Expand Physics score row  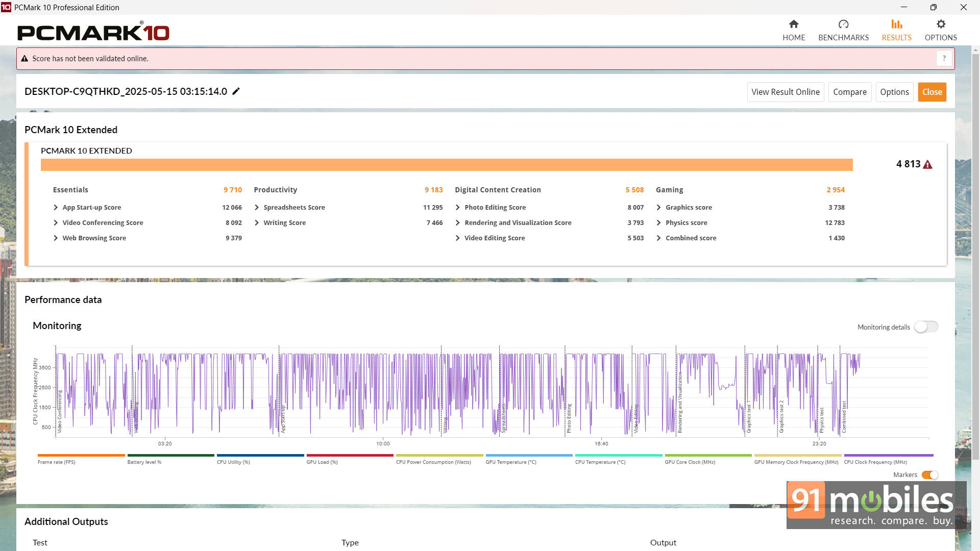[x=659, y=222]
